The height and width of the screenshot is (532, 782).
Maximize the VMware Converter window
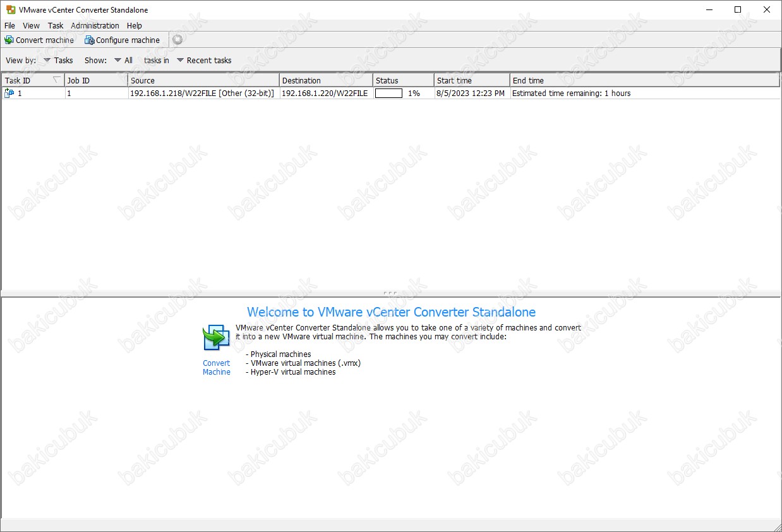pos(738,9)
